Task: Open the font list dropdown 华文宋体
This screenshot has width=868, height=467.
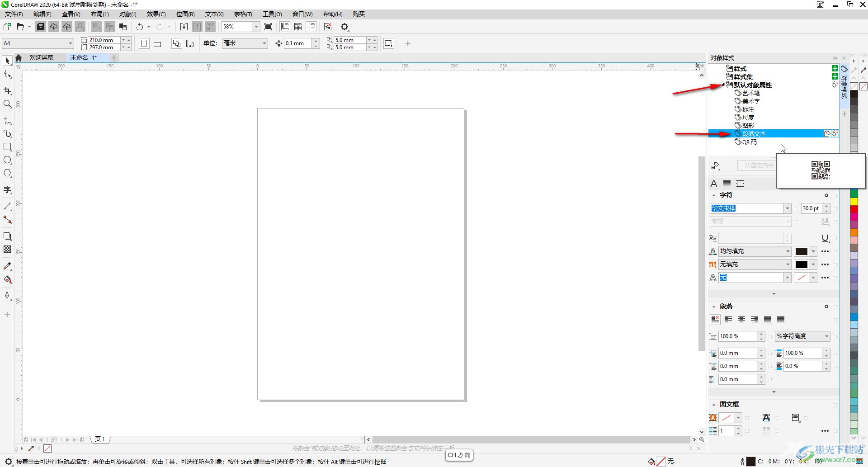Action: click(x=787, y=208)
